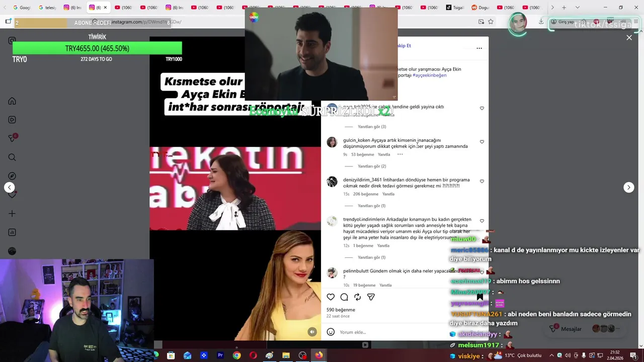Repost using the repost arrows icon

357,297
